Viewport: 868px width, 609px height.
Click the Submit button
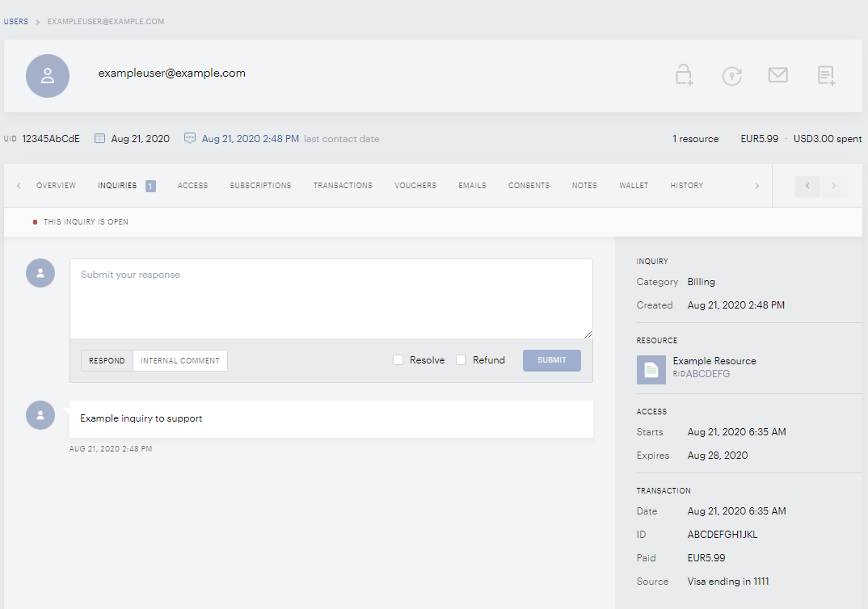click(552, 360)
